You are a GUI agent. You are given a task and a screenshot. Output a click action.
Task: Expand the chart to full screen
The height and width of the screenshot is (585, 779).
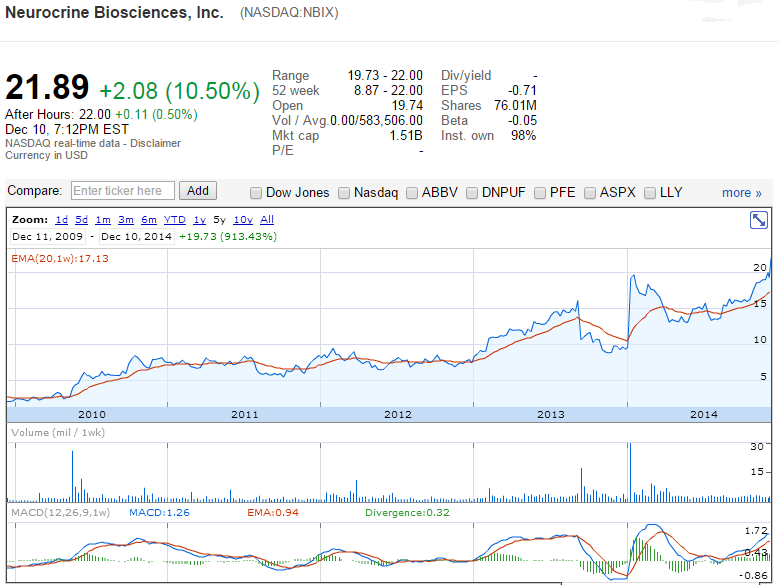[x=759, y=220]
